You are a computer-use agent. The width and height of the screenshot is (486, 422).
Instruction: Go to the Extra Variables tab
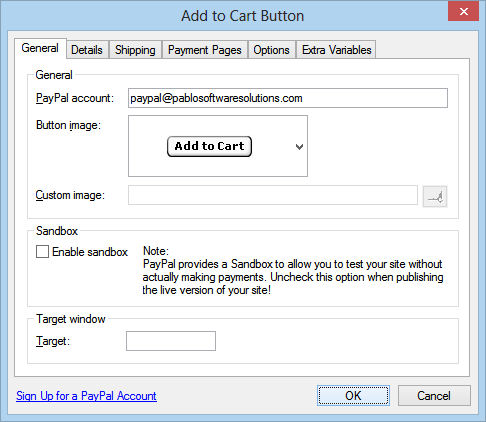coord(336,50)
